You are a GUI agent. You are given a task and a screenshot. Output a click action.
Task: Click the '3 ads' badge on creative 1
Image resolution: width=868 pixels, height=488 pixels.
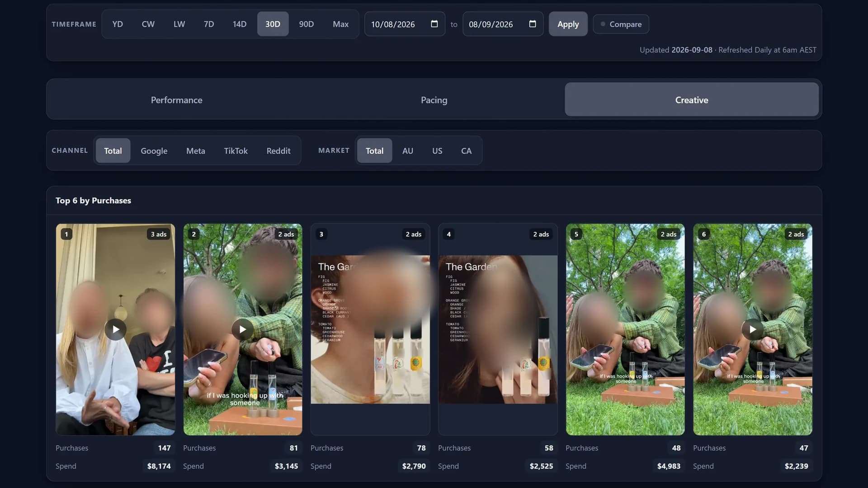coord(159,234)
